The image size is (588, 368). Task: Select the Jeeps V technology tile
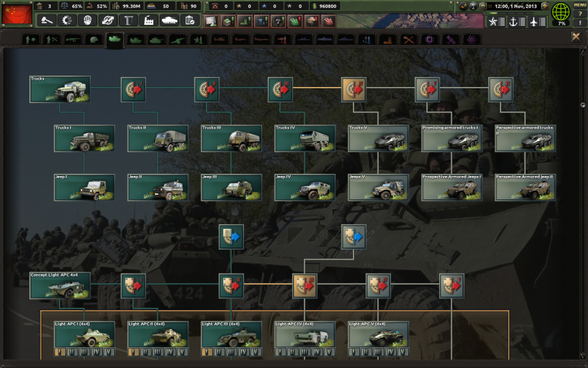click(378, 187)
